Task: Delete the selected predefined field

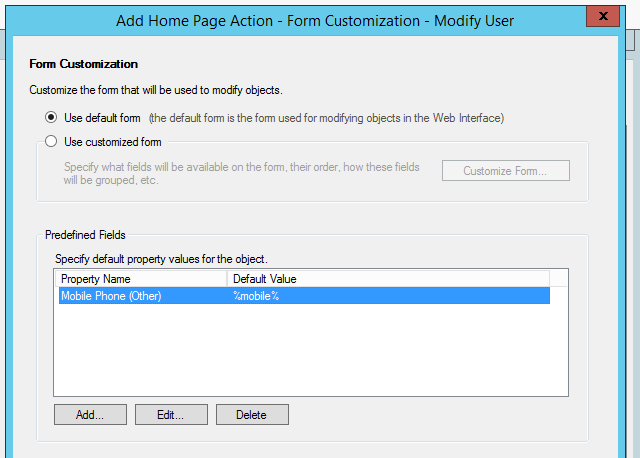Action: (252, 415)
